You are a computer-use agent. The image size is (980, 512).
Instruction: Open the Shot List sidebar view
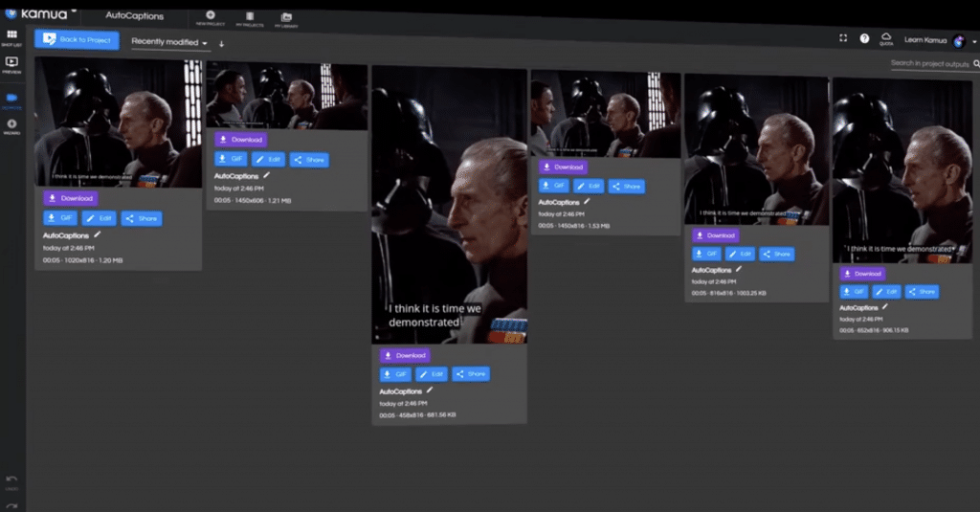coord(11,37)
